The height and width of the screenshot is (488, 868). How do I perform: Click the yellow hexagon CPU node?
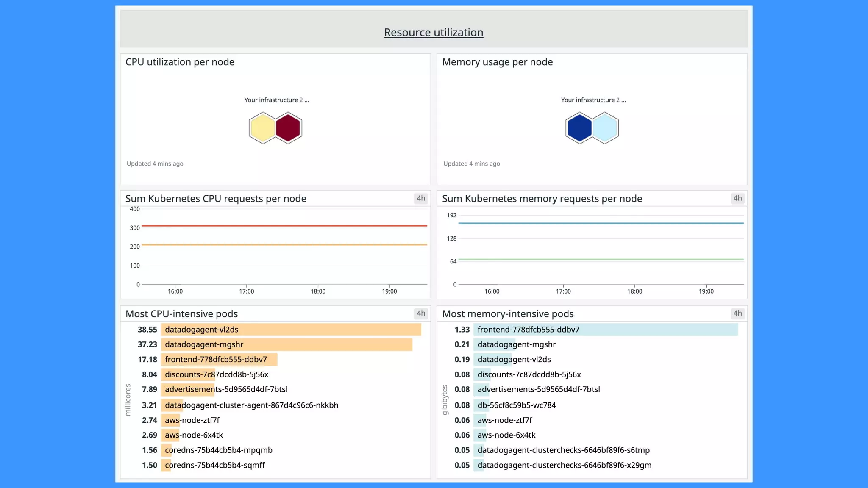point(262,128)
